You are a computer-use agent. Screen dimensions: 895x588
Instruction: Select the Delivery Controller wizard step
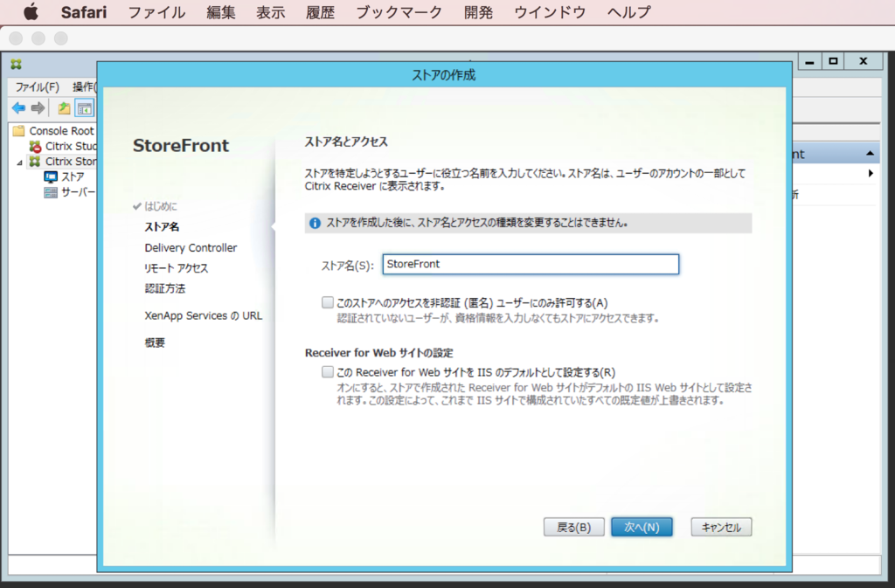pos(191,247)
